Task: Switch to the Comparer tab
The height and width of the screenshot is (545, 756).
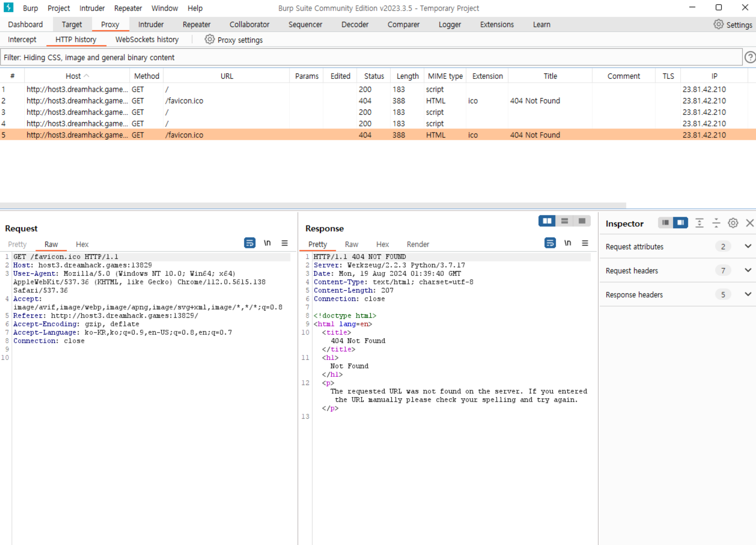Action: tap(403, 24)
